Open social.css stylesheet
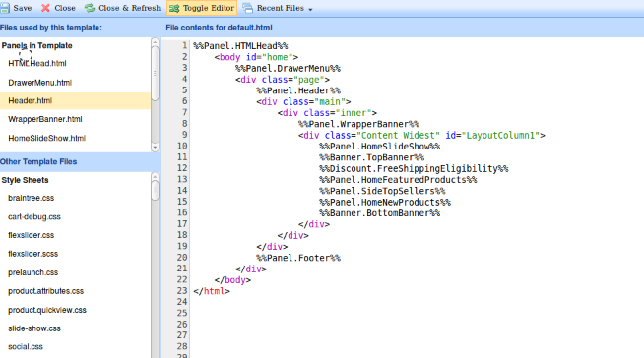 pos(26,346)
